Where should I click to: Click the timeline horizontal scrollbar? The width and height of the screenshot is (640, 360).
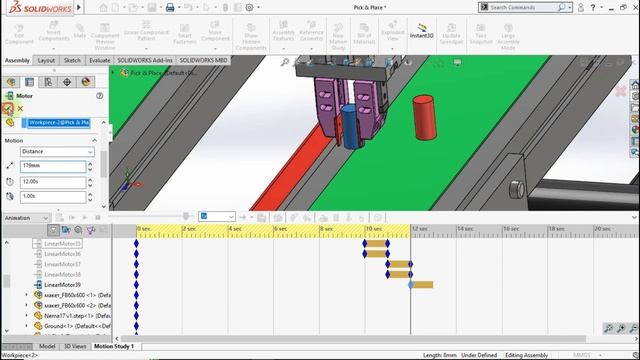pos(353,338)
